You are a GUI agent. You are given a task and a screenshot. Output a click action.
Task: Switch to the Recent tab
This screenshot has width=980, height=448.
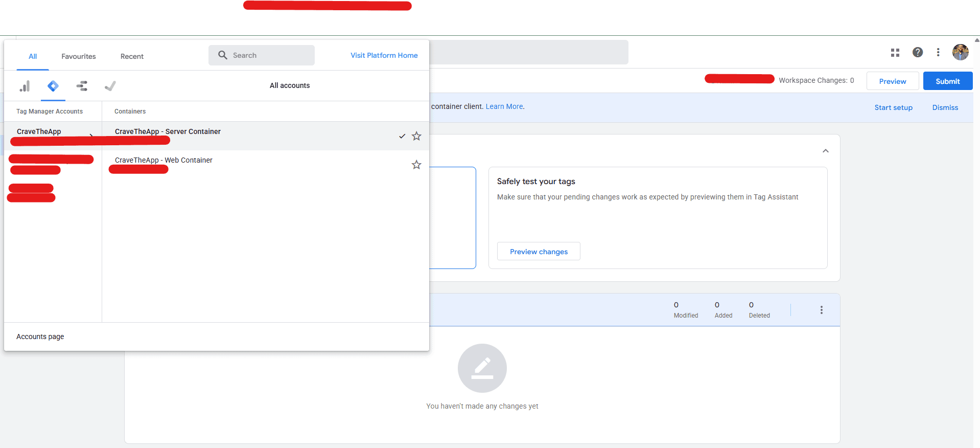pos(132,56)
